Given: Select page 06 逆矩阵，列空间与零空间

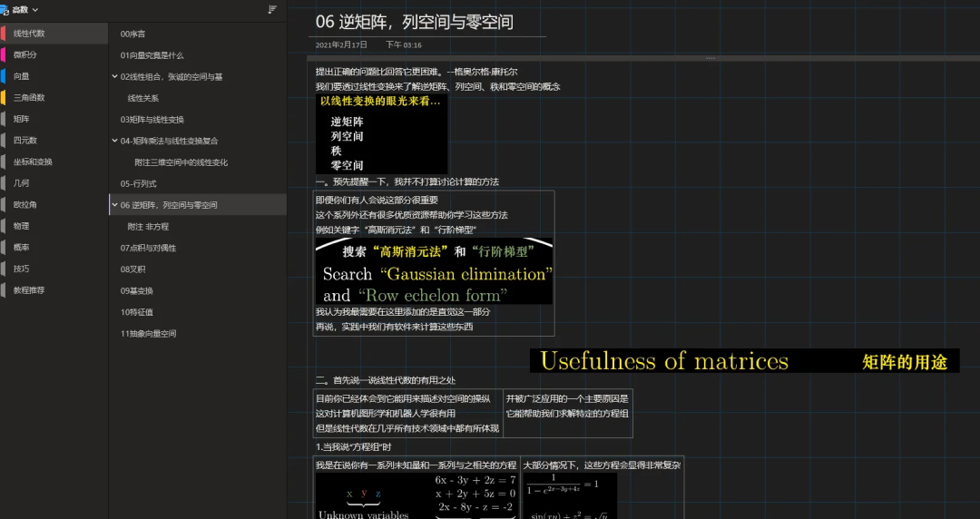Looking at the screenshot, I should point(198,205).
